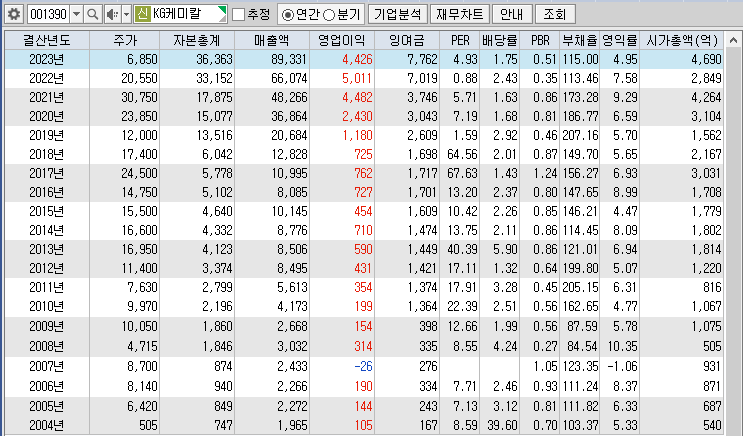The height and width of the screenshot is (436, 743).
Task: Click operating profit value 5,011 for 2022
Action: point(357,78)
